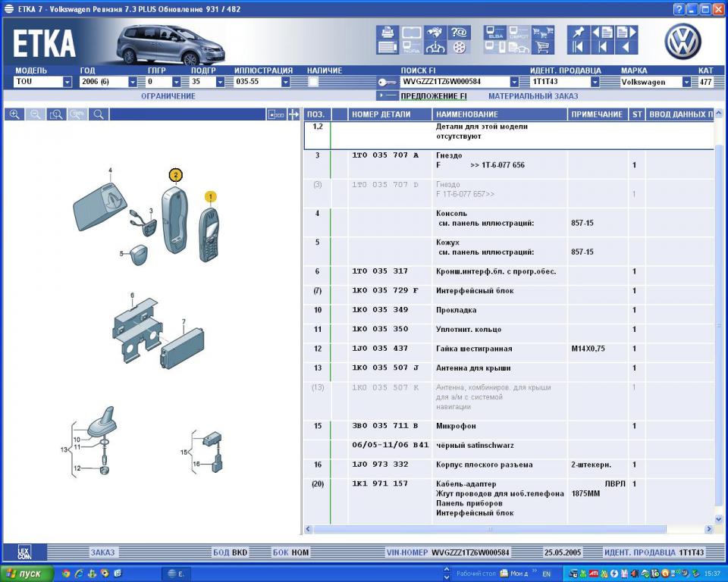Open the single shopping cart order icon
Viewport: 728px width, 582px height.
pos(543,47)
